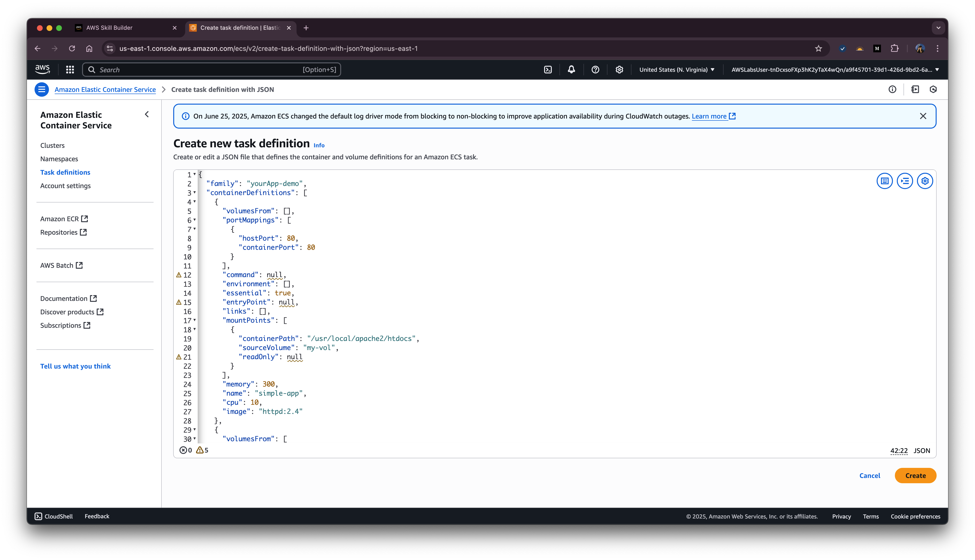This screenshot has height=560, width=975.
Task: Open the editor preferences gear icon
Action: tap(925, 181)
